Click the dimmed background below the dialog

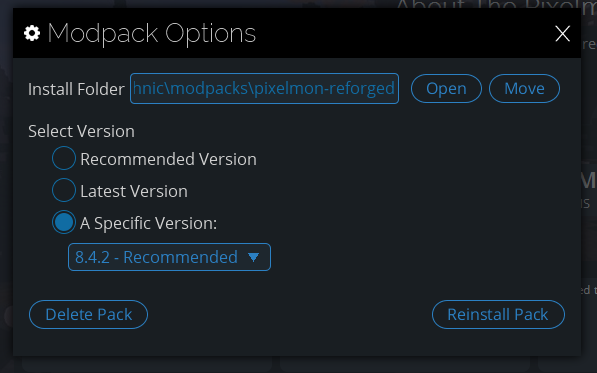[297, 365]
